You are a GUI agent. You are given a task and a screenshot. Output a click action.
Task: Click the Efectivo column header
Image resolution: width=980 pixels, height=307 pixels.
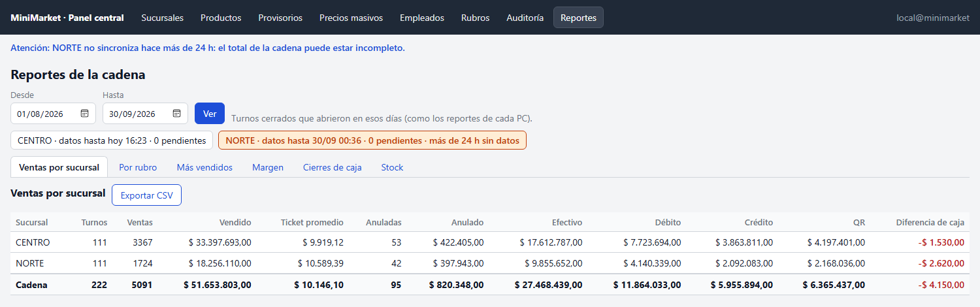point(566,222)
